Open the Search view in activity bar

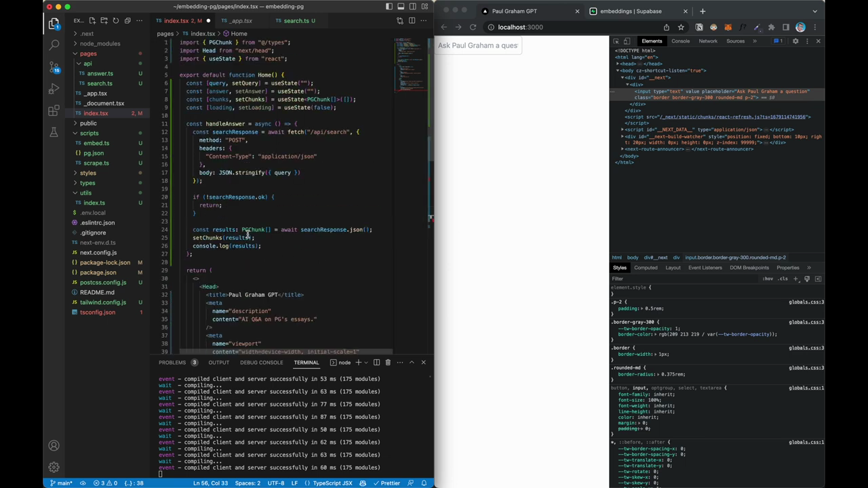click(54, 45)
